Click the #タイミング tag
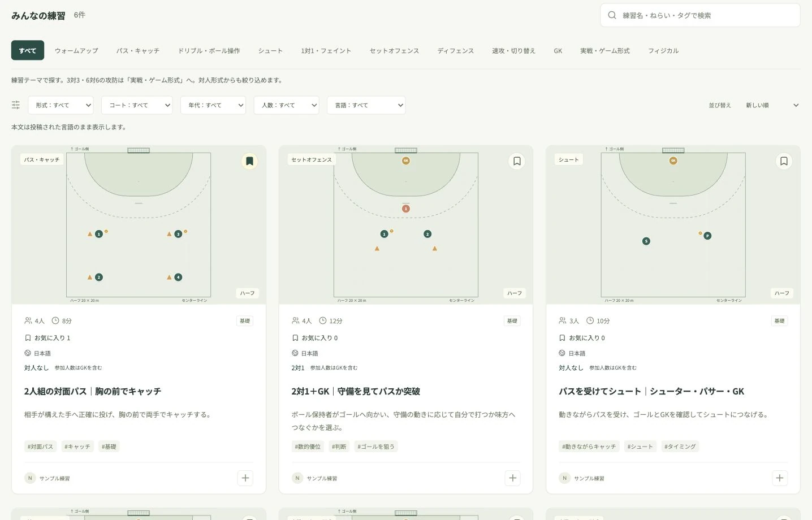 click(x=680, y=447)
